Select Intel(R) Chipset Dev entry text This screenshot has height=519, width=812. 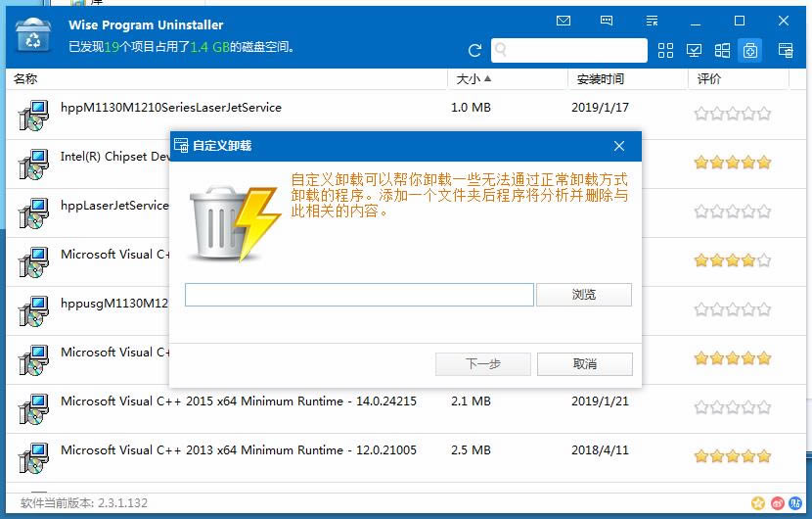coord(115,156)
